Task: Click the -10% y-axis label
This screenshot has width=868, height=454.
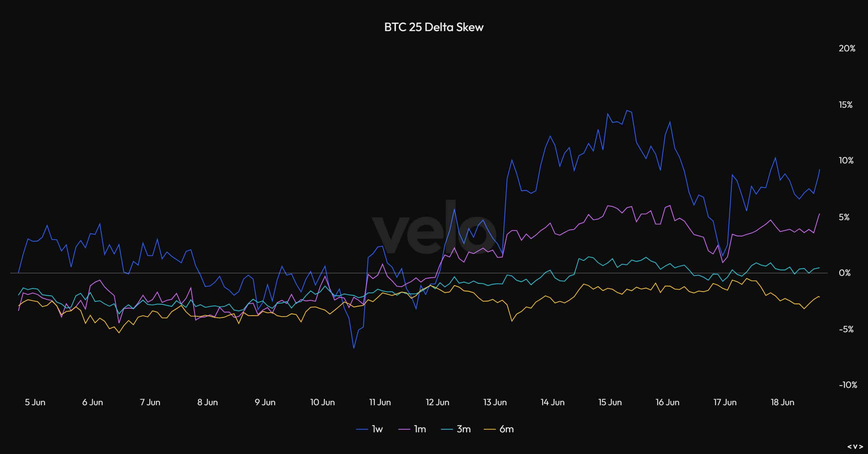Action: tap(848, 385)
